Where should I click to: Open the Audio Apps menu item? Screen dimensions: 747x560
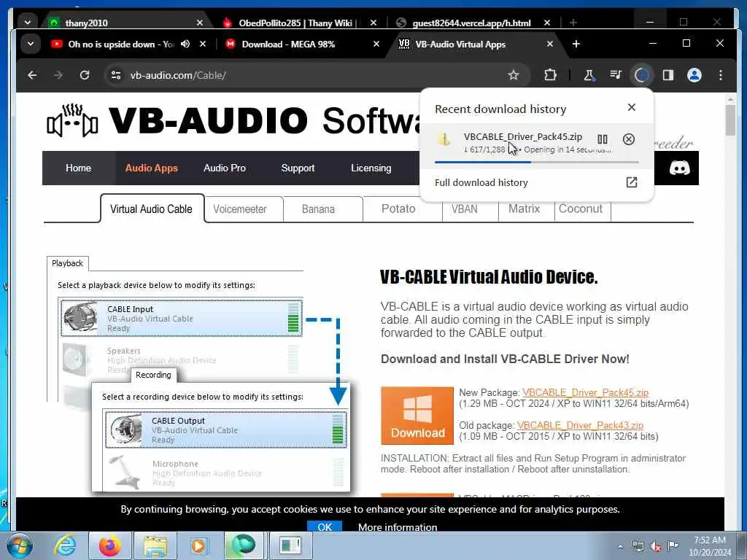click(x=152, y=168)
